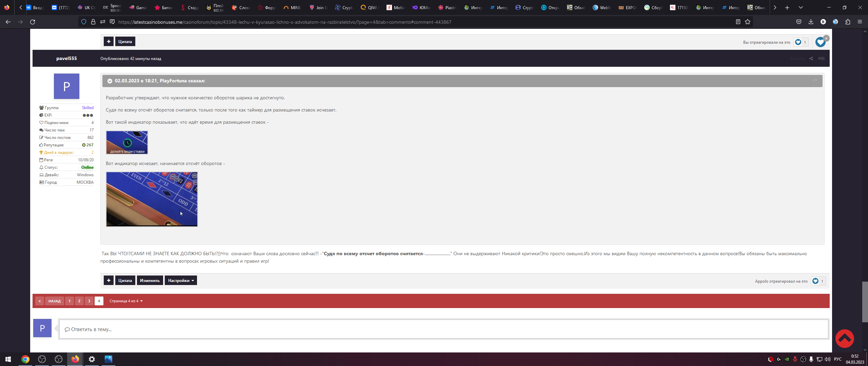Select current page 4 button
The width and height of the screenshot is (868, 366).
point(99,301)
